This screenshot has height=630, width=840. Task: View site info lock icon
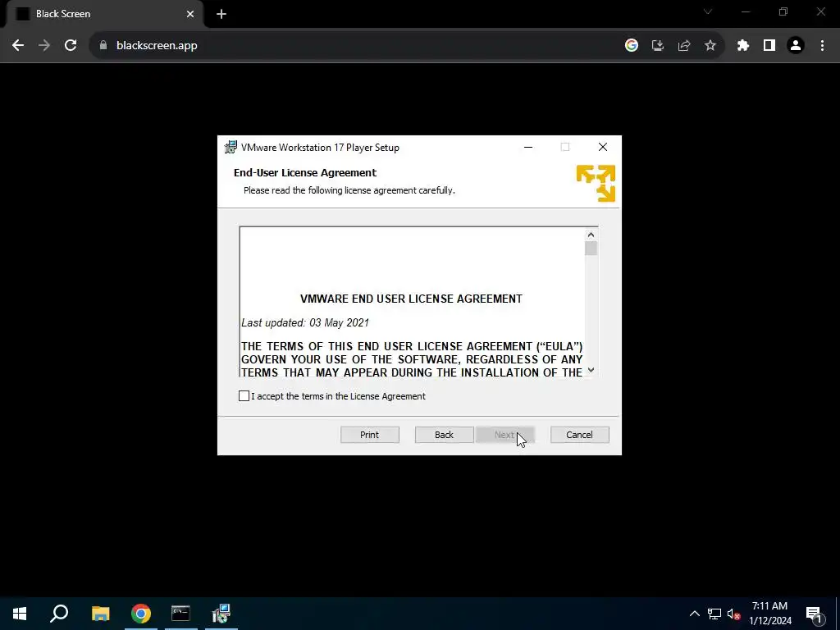point(103,46)
